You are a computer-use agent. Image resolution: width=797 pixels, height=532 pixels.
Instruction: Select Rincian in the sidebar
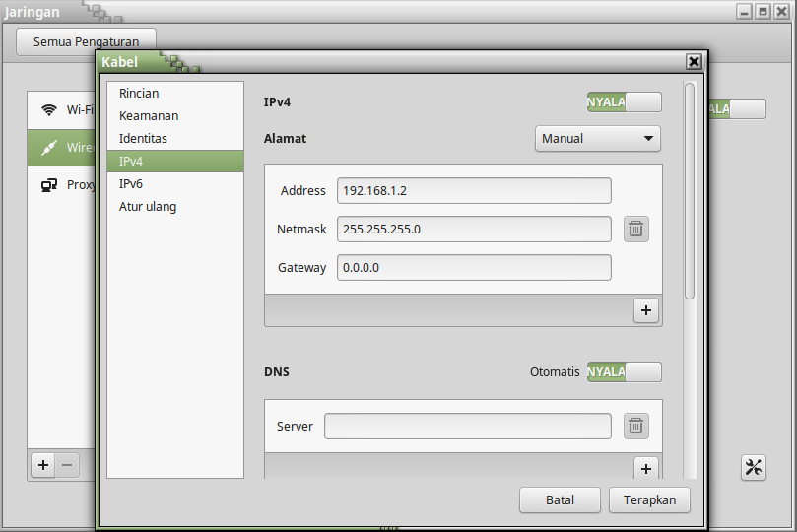[x=138, y=94]
